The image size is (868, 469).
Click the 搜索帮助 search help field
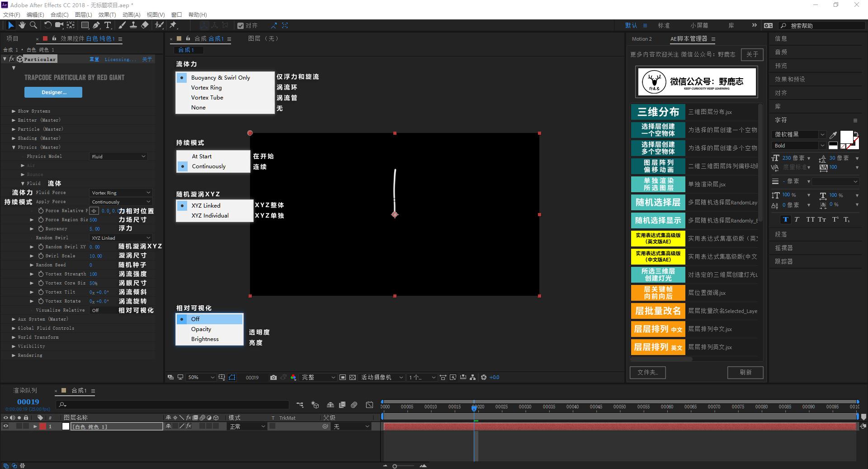[822, 26]
